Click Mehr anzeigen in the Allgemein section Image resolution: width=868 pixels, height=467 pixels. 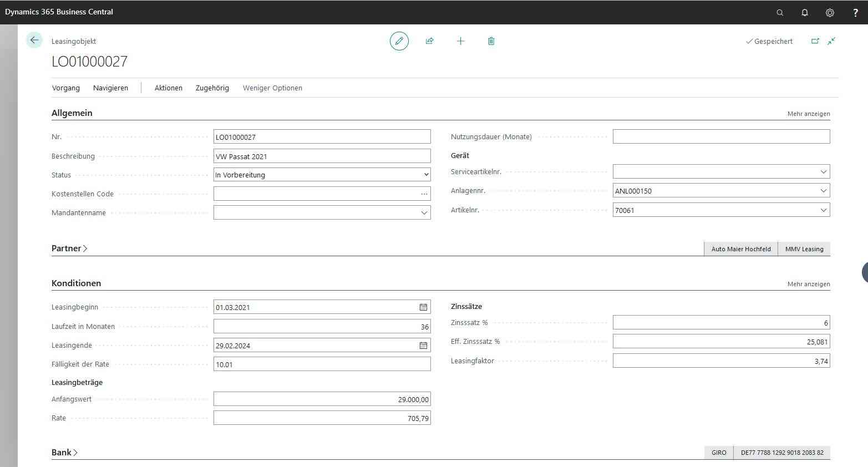[x=808, y=114]
